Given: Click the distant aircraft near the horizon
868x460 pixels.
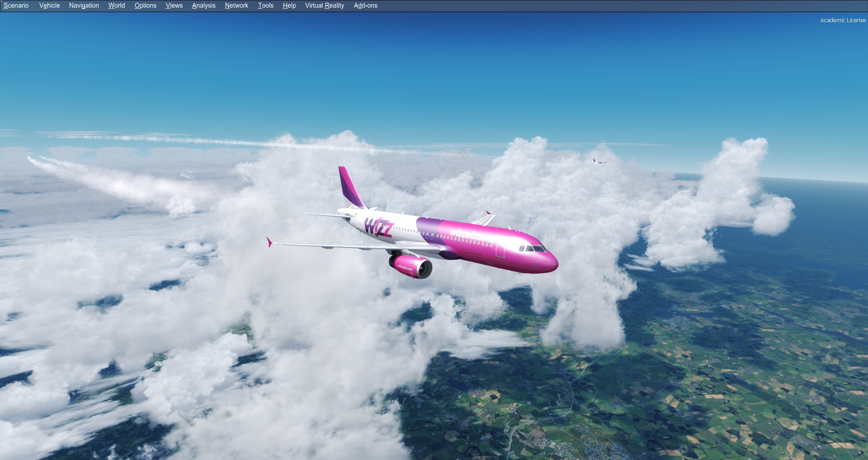Looking at the screenshot, I should (x=599, y=161).
